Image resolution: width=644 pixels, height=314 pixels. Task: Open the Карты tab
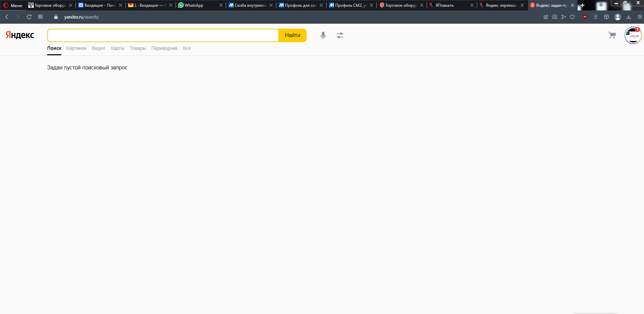coord(118,48)
